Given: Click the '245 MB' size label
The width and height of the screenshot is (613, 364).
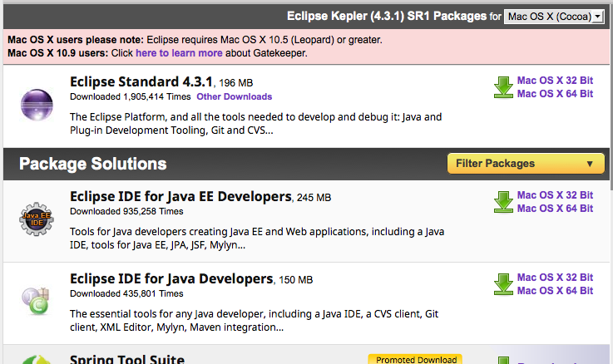Looking at the screenshot, I should click(x=314, y=198).
